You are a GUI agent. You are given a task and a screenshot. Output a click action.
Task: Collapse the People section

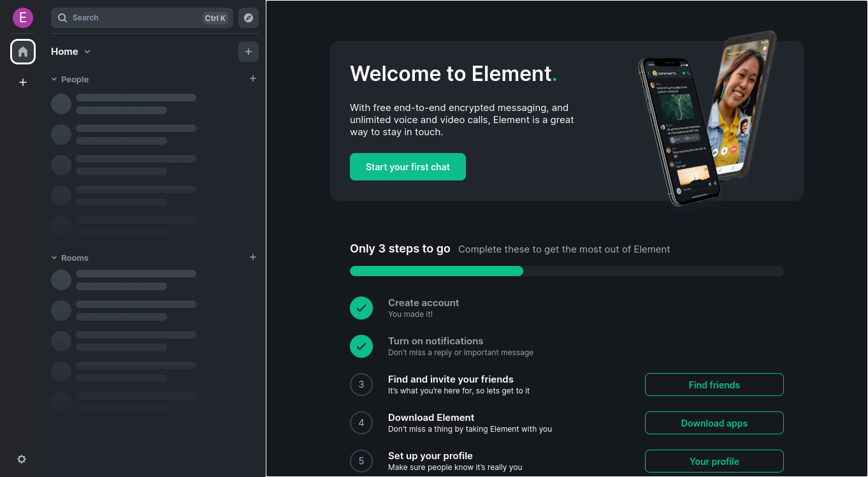70,79
